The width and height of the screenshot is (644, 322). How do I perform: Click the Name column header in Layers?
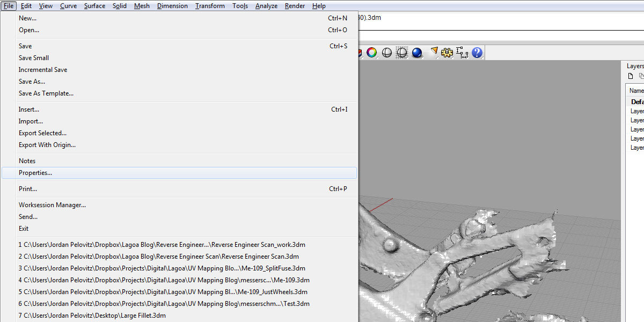pyautogui.click(x=636, y=91)
